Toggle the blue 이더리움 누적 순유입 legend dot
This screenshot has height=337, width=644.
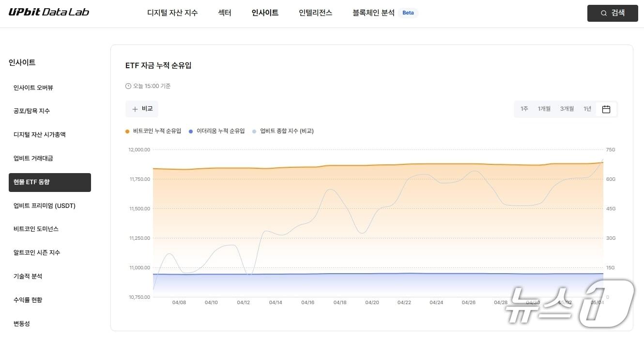(x=191, y=131)
